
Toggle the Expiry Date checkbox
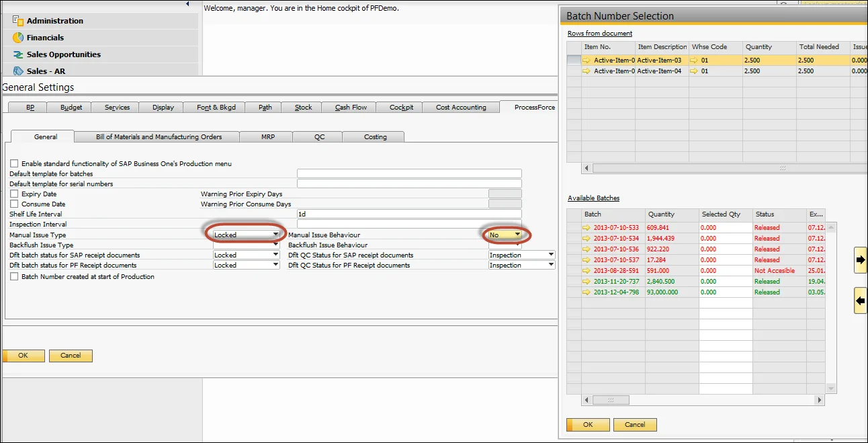tap(14, 194)
